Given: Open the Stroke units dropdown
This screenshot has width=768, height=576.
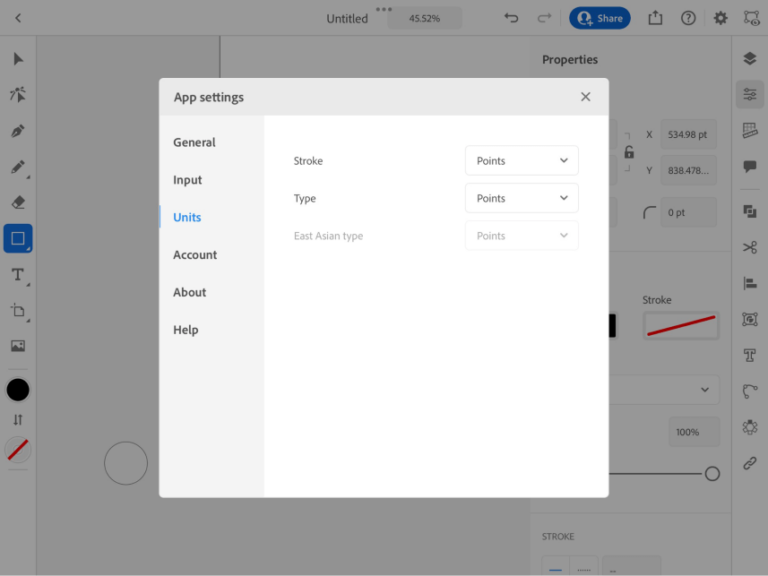Looking at the screenshot, I should 522,161.
